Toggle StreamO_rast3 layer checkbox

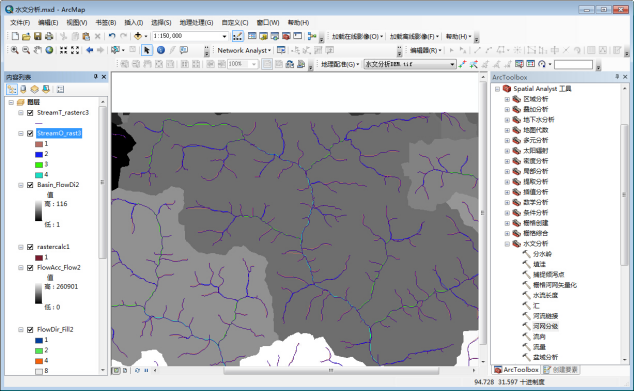tap(30, 134)
